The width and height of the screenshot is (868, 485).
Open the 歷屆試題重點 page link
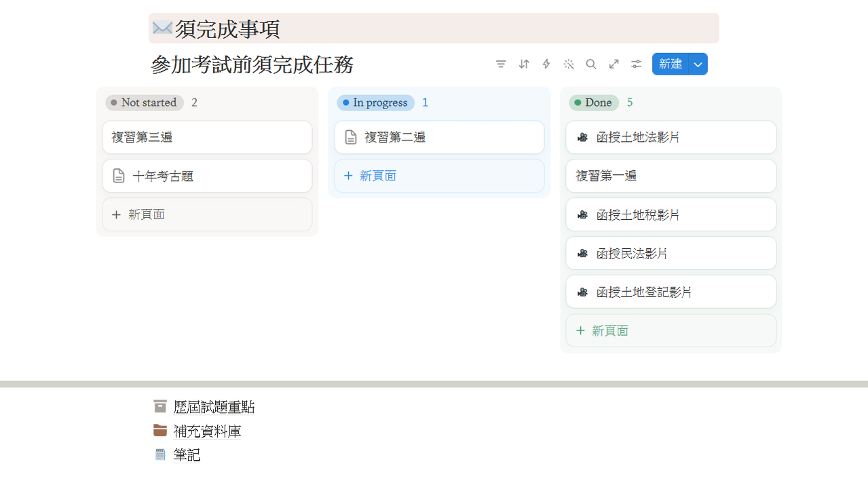point(214,407)
